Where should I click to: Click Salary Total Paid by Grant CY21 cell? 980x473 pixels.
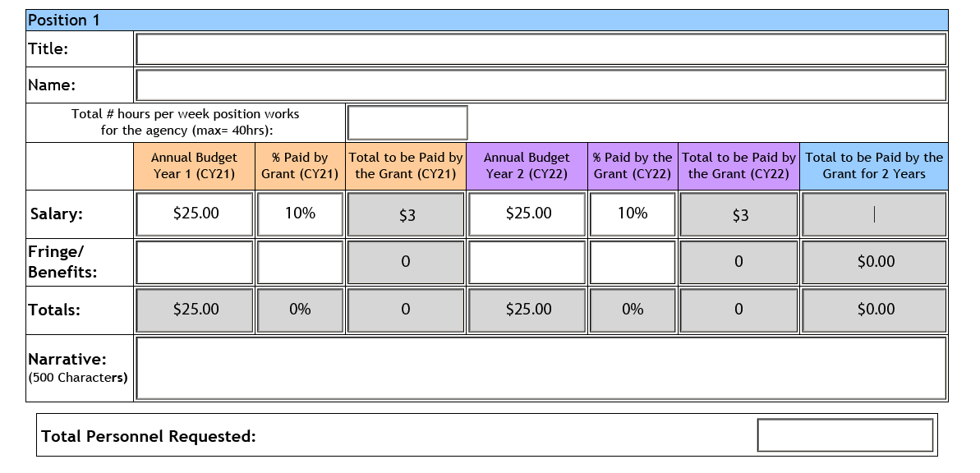[x=406, y=214]
